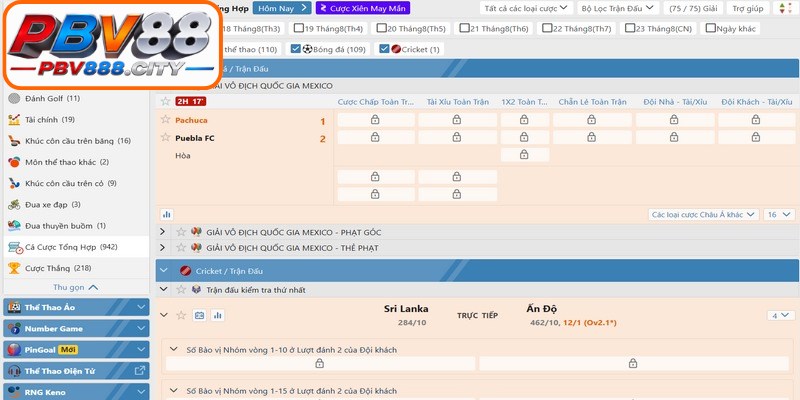Open the Thể Thao Điện Tử menu

tap(77, 371)
